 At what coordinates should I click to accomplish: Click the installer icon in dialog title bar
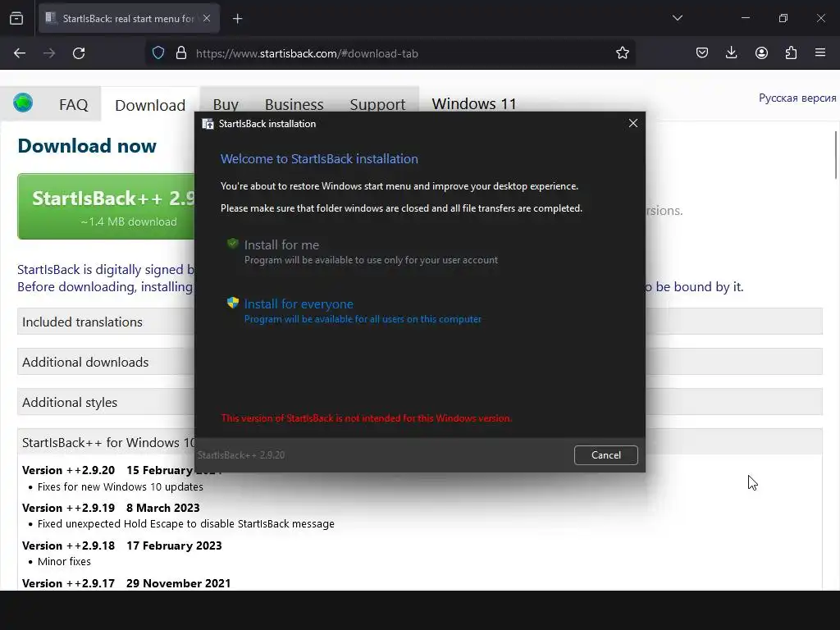click(x=208, y=124)
